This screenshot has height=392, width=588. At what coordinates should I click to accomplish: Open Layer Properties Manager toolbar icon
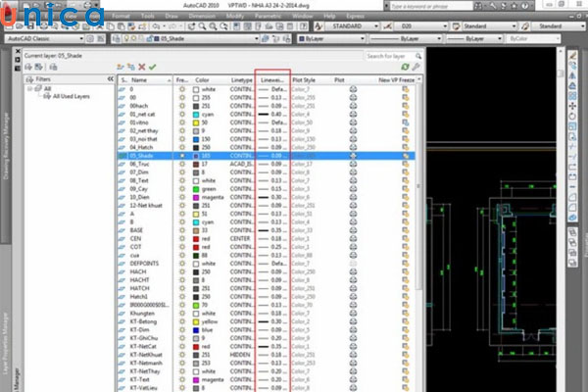tap(117, 38)
